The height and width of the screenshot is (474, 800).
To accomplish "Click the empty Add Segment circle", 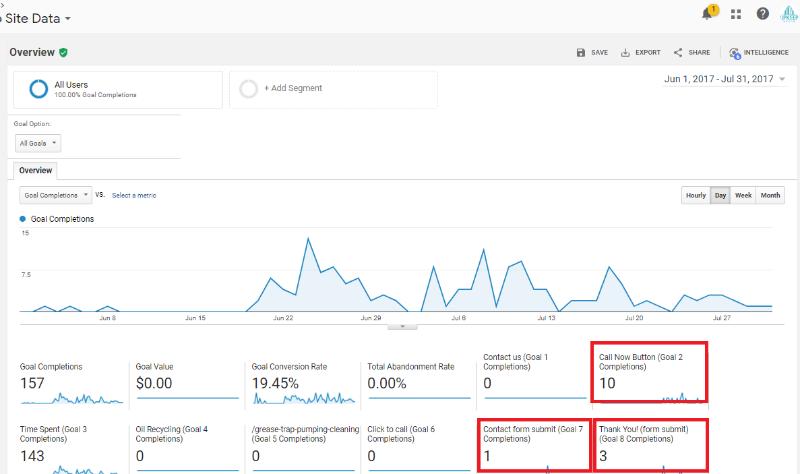I will (248, 89).
